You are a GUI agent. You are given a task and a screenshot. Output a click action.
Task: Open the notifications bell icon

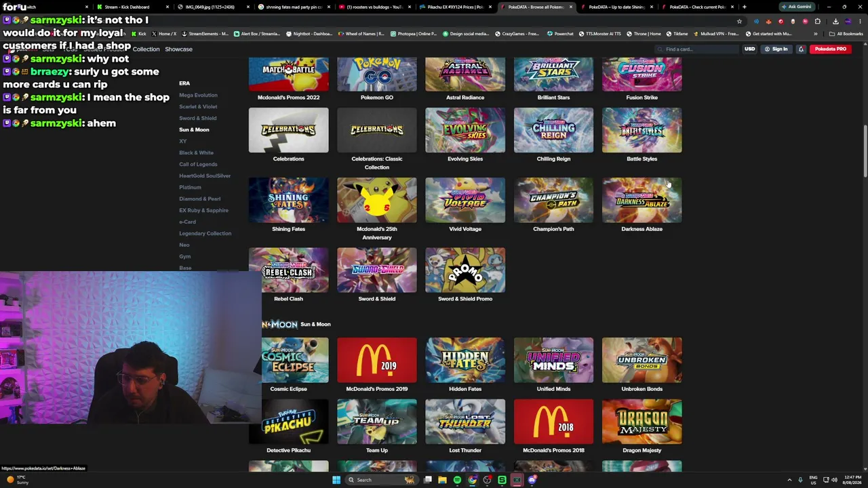801,49
